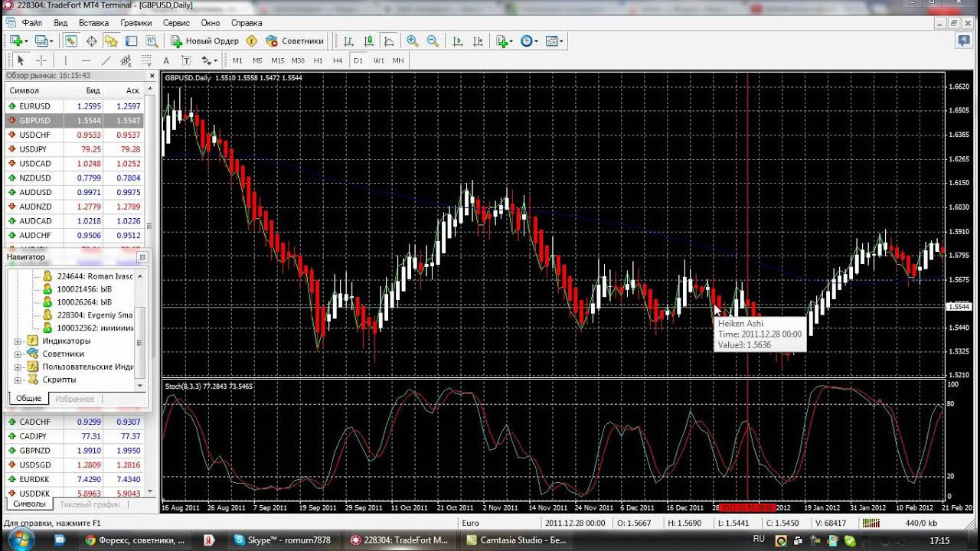This screenshot has width=980, height=551.
Task: Open the Справка menu
Action: coord(246,23)
